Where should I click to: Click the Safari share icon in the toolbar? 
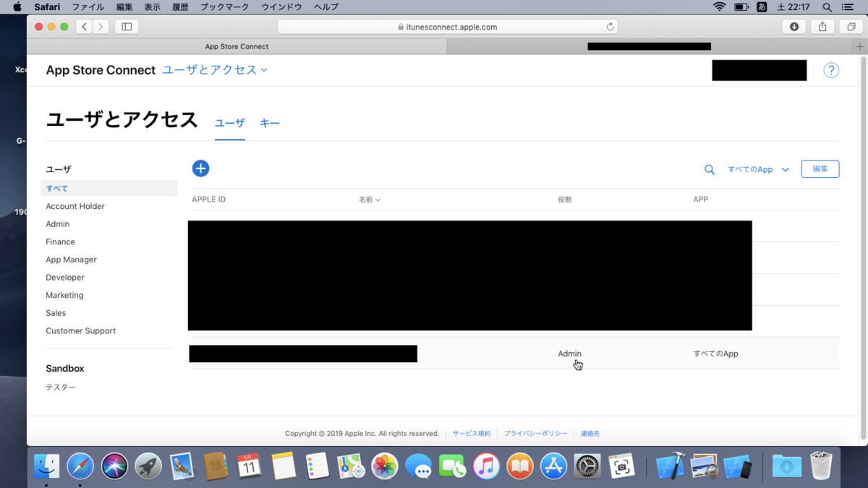[822, 26]
